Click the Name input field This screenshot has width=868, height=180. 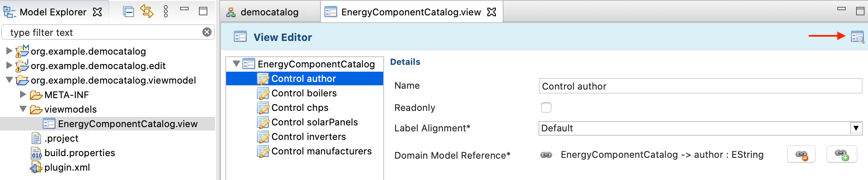click(700, 86)
